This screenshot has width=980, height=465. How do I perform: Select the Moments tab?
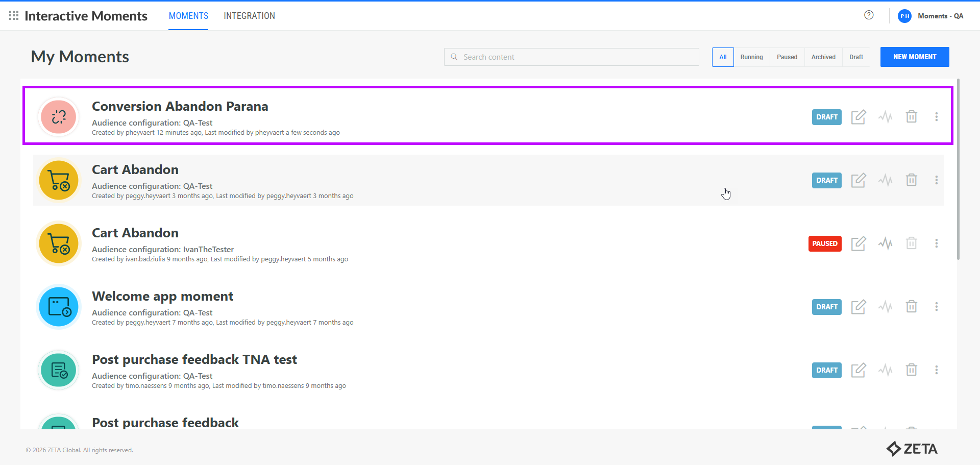(x=188, y=16)
